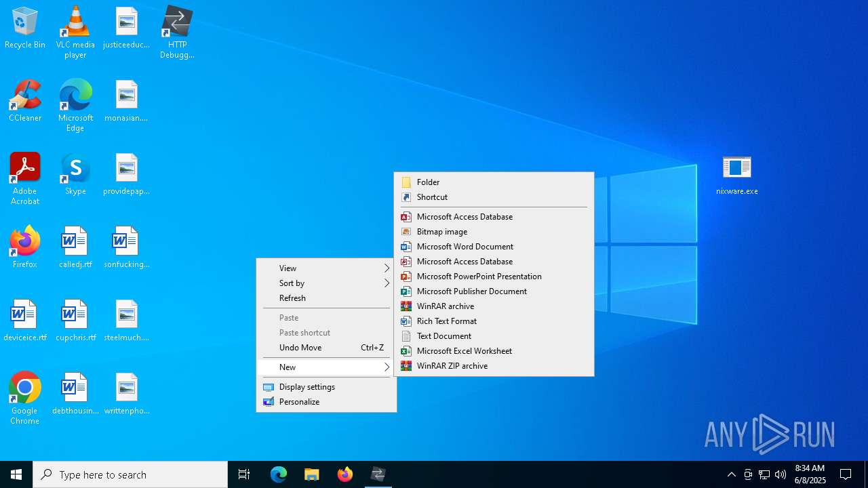
Task: Open File Explorer from the taskbar
Action: pyautogui.click(x=312, y=474)
